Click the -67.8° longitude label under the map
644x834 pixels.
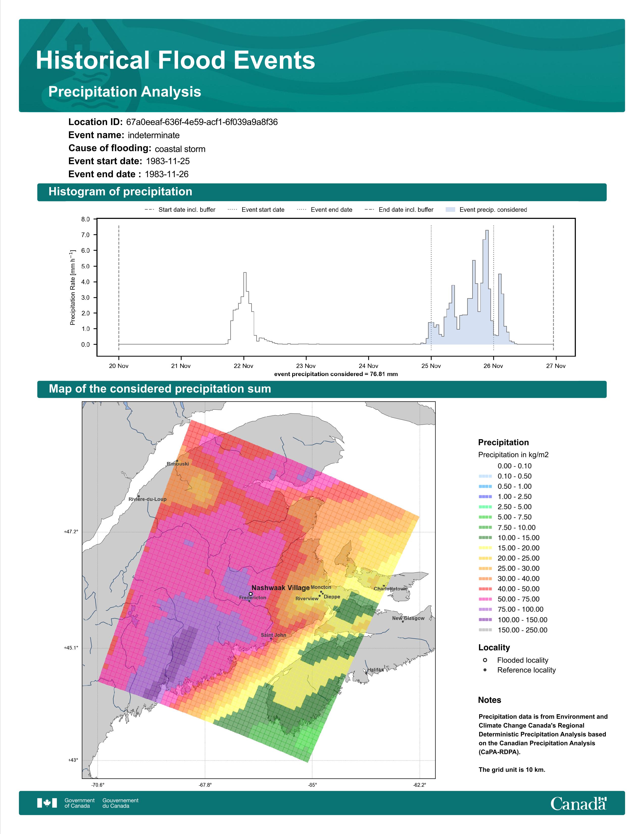coord(205,785)
